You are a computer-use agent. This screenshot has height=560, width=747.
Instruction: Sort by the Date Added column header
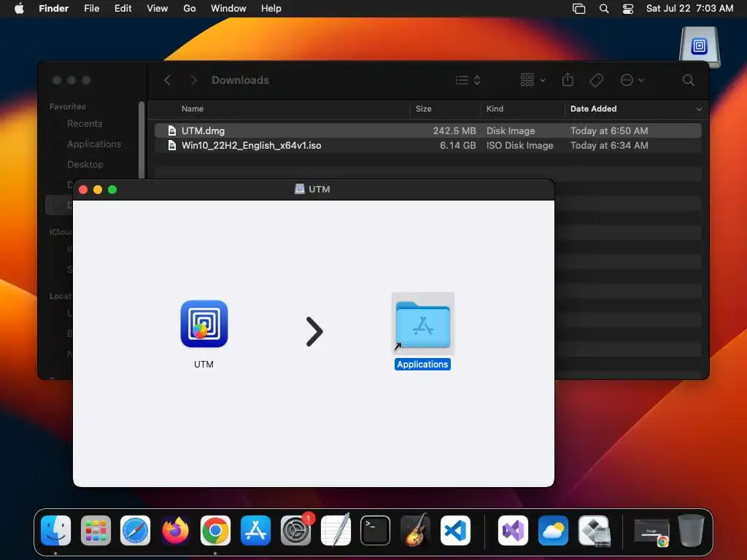[x=593, y=109]
